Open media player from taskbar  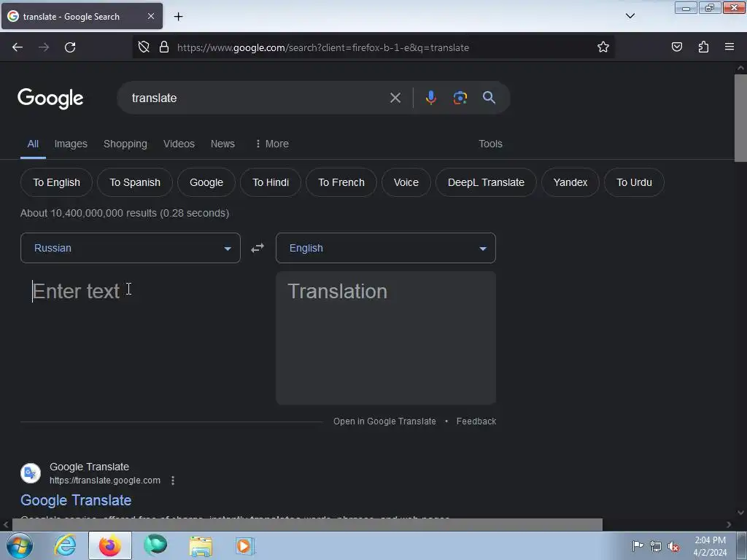tap(245, 545)
